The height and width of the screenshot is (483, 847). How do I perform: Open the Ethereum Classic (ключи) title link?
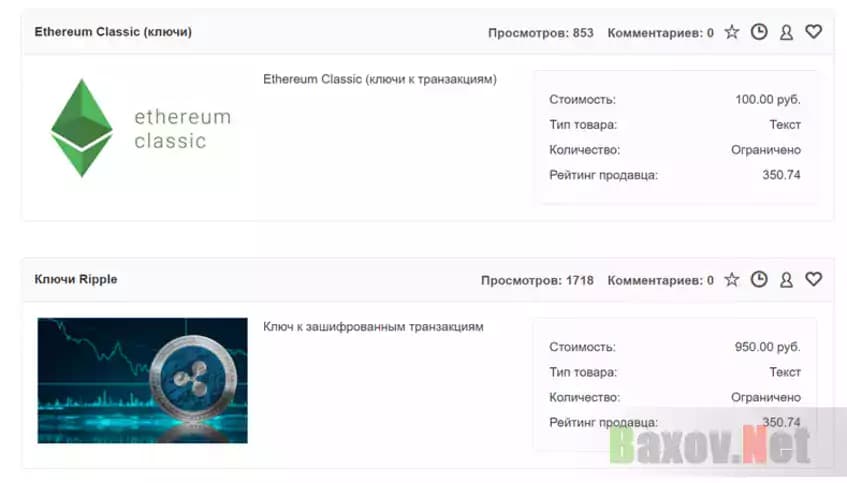[113, 32]
